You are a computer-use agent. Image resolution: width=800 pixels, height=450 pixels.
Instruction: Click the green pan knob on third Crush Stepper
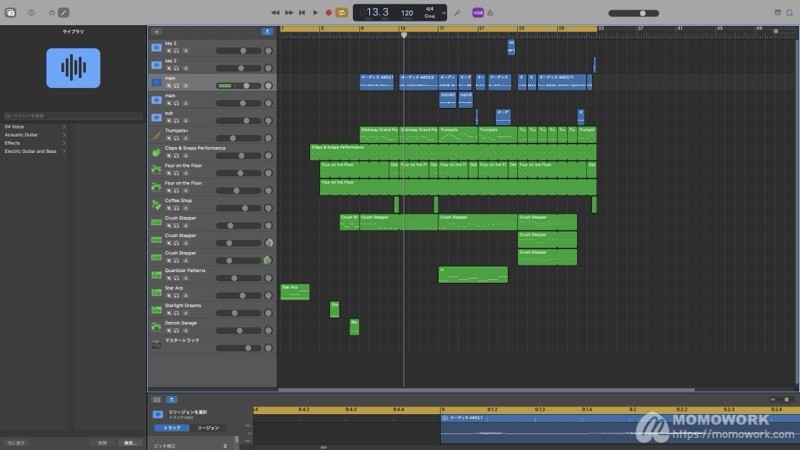268,261
